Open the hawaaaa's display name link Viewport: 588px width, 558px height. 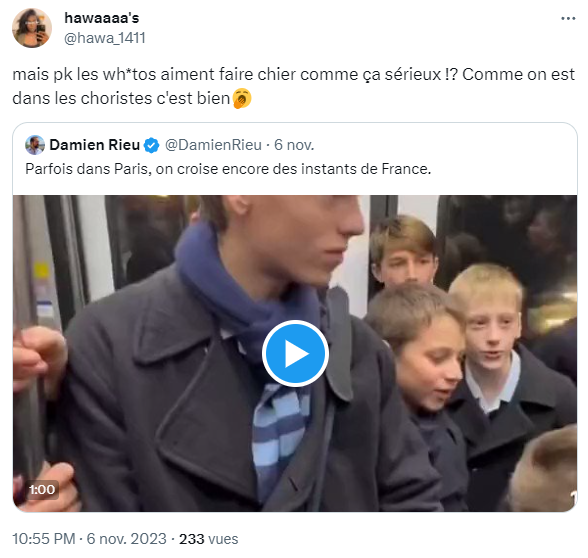click(x=102, y=18)
